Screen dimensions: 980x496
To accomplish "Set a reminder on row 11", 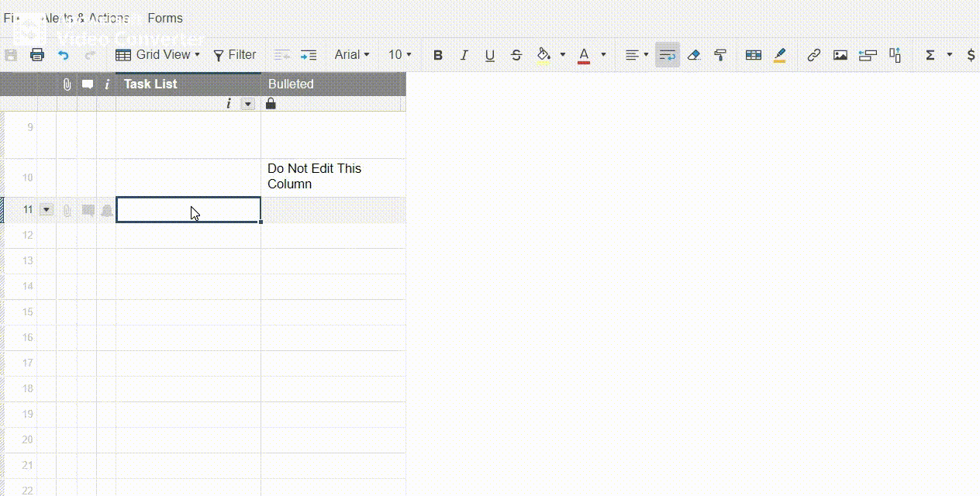I will coord(106,209).
